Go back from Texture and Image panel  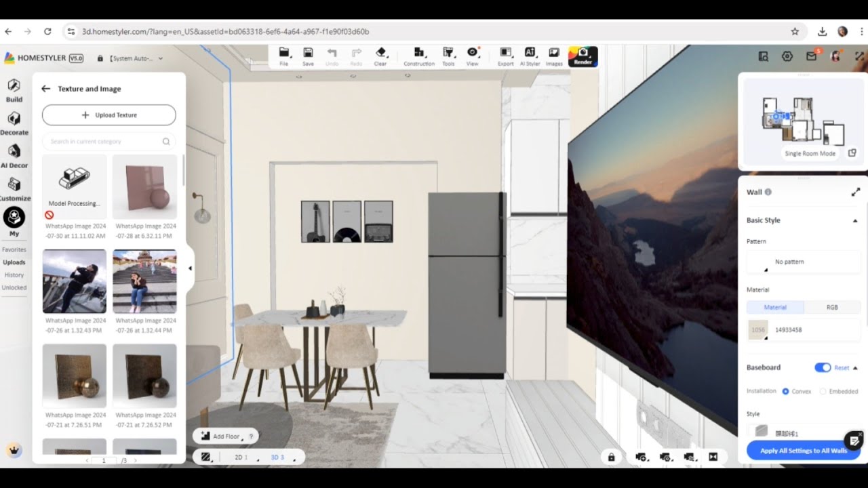(45, 89)
